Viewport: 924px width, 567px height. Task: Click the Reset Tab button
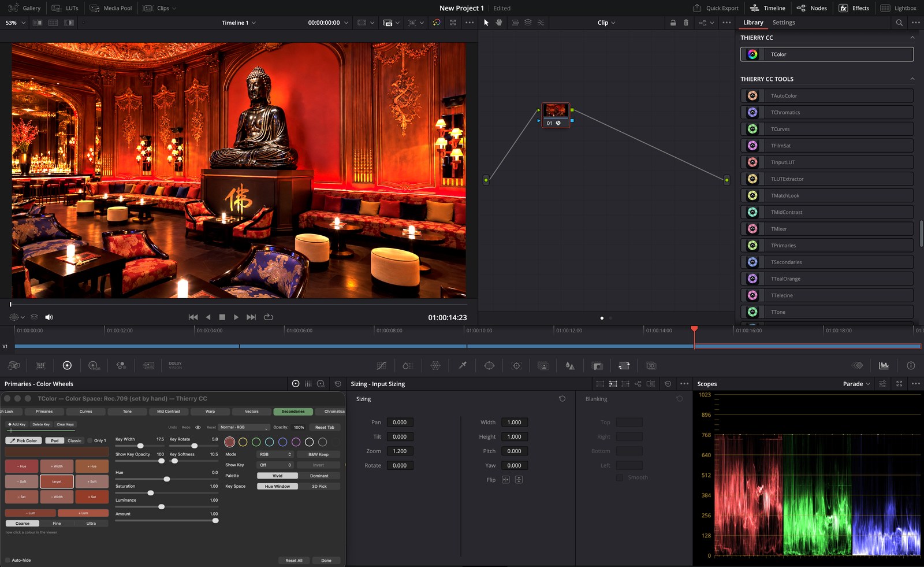[x=325, y=428]
